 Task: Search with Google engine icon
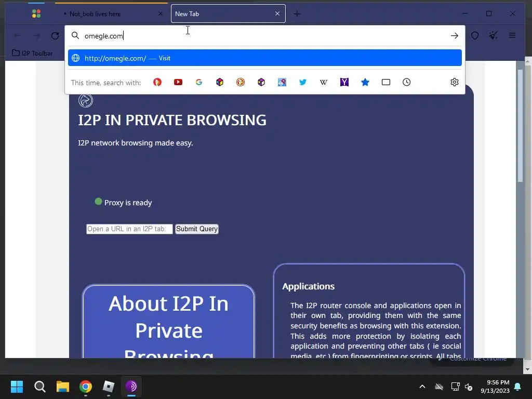pos(199,82)
